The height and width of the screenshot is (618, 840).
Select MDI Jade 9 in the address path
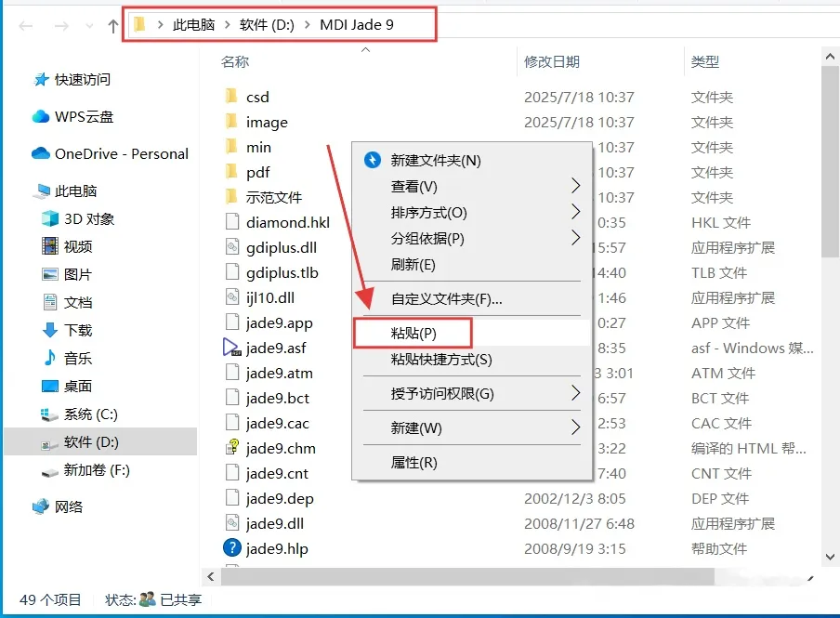click(356, 25)
